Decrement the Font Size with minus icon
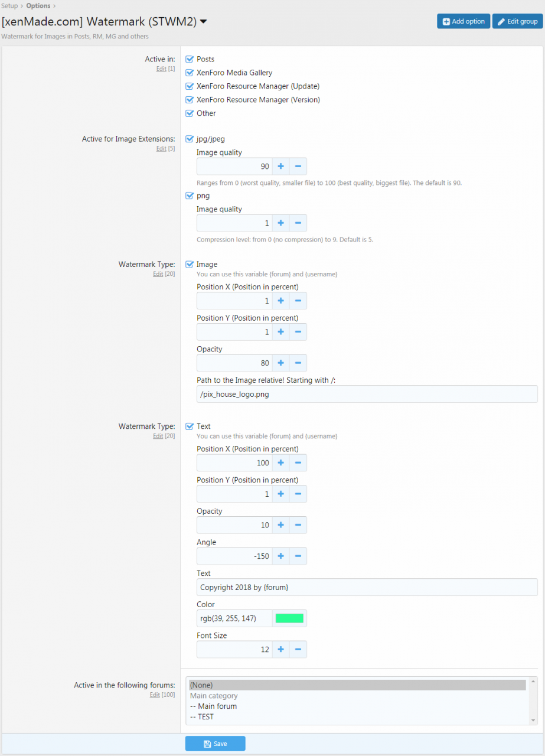Image resolution: width=545 pixels, height=756 pixels. click(x=298, y=649)
